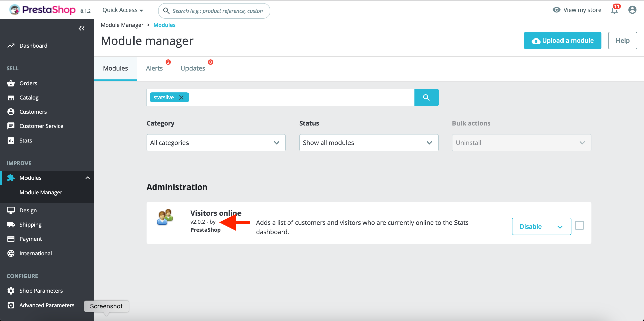The image size is (644, 321).
Task: Click the Advanced Parameters gear icon
Action: 11,305
